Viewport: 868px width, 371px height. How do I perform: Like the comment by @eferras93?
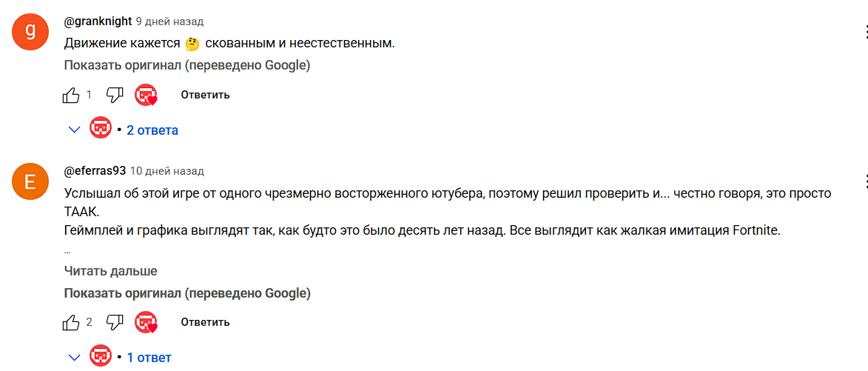(72, 322)
